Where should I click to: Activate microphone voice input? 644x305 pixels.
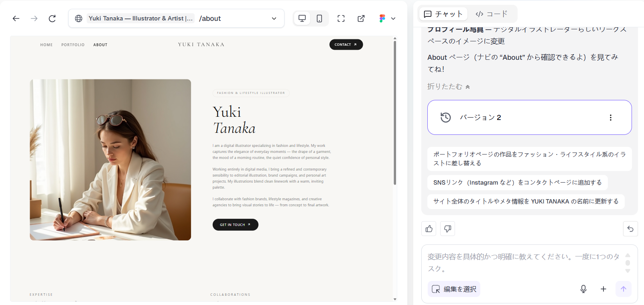click(x=583, y=289)
